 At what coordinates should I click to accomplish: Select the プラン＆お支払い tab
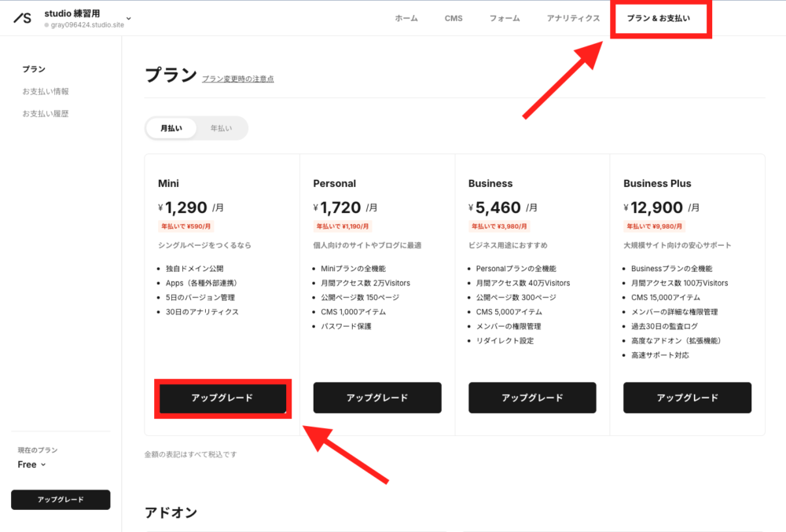[658, 18]
